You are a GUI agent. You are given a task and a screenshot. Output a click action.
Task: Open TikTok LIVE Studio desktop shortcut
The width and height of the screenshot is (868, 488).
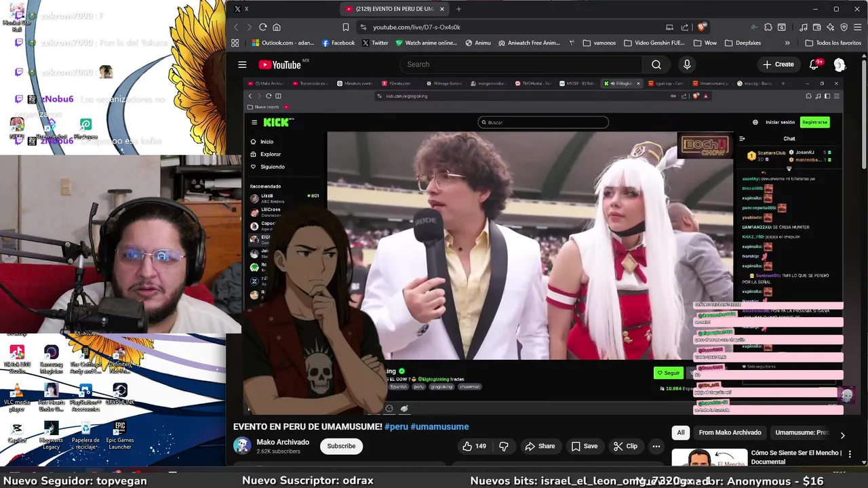tap(17, 360)
